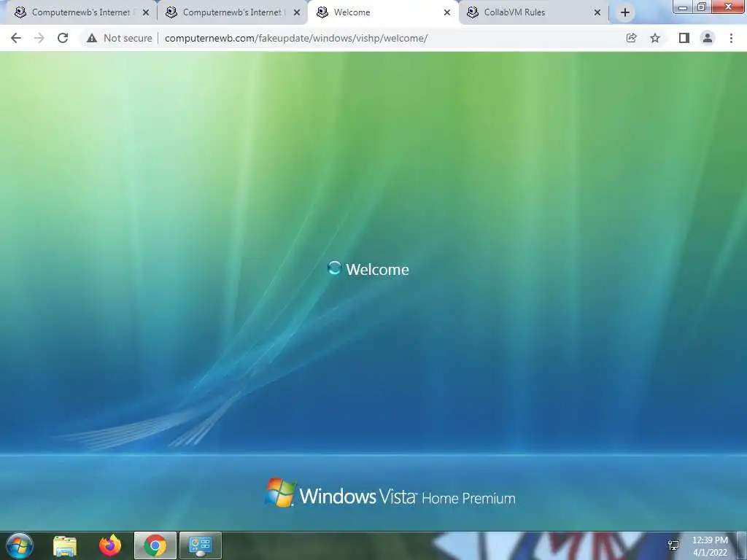
Task: Click the address bar URL
Action: coord(296,38)
